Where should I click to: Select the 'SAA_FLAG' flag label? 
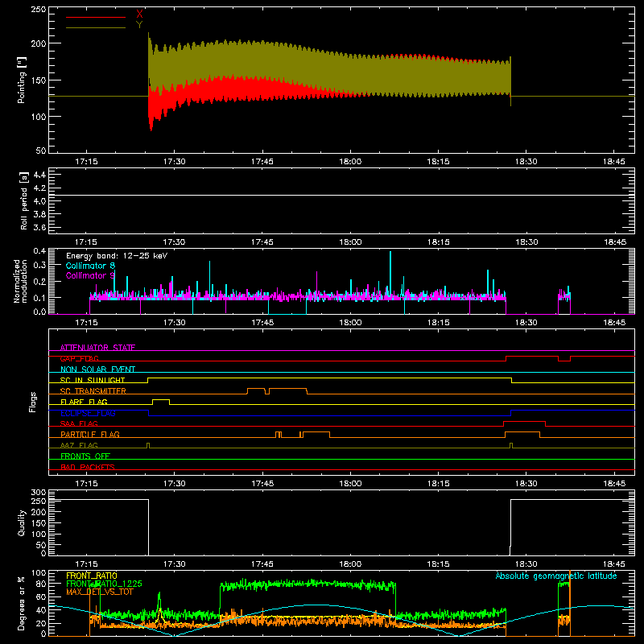pos(79,423)
